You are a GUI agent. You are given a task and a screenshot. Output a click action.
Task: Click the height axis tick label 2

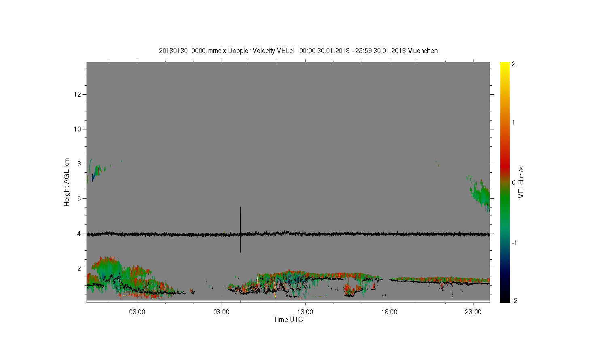(80, 268)
